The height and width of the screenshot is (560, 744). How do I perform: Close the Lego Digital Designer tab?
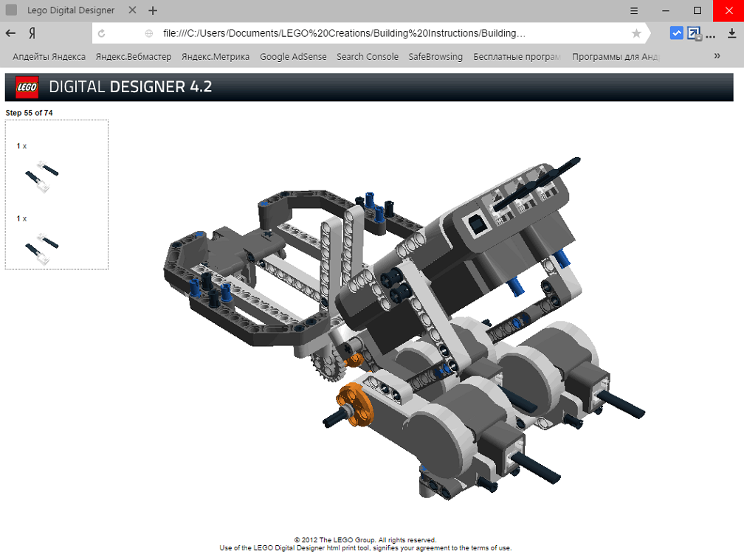point(132,10)
